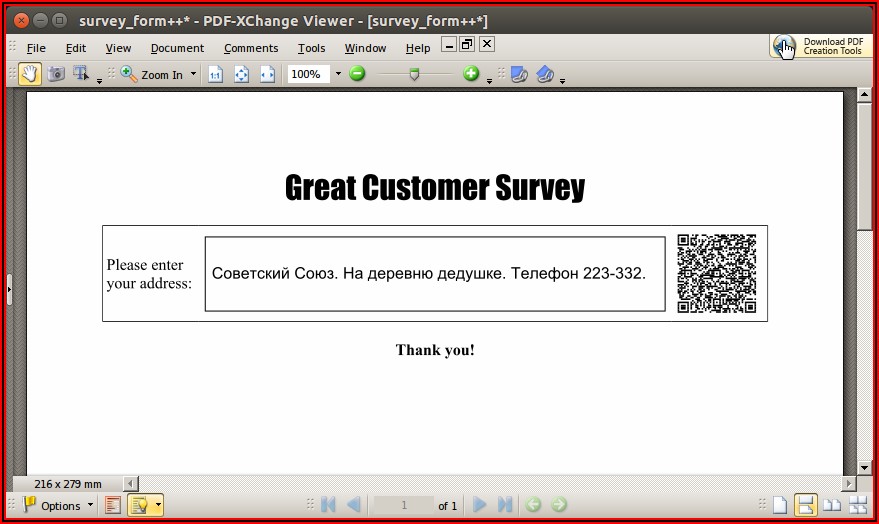Click the zoom slider handle
The height and width of the screenshot is (524, 879).
coord(414,74)
